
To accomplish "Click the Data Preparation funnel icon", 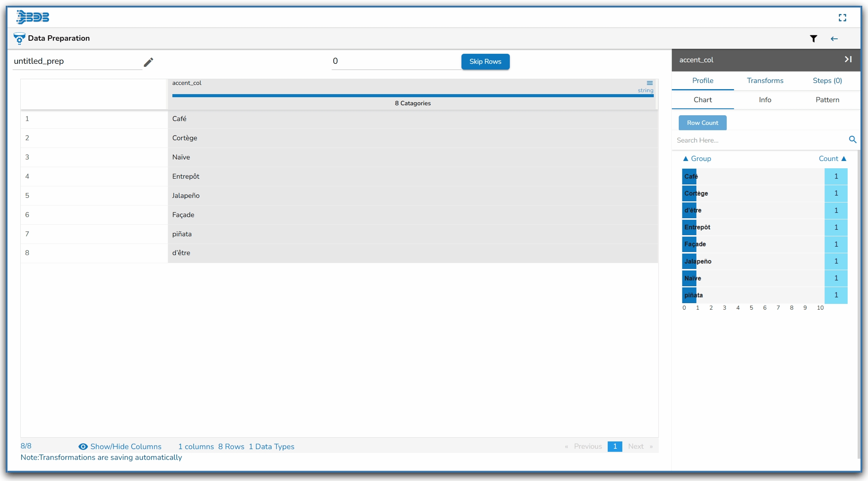I will [x=19, y=38].
